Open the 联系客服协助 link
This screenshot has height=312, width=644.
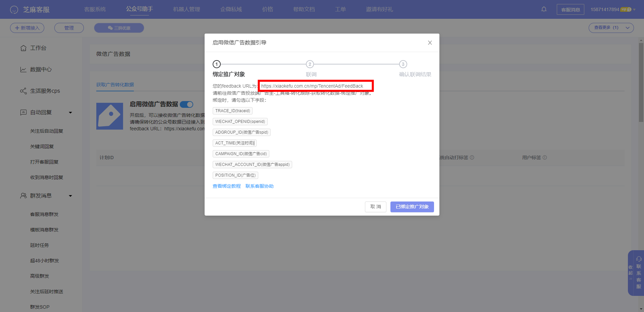[x=260, y=186]
